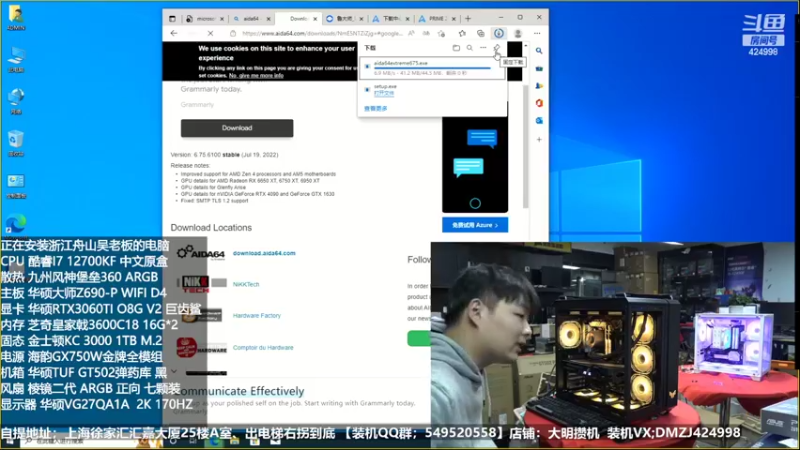Click the 免费试用 Azure ad button
This screenshot has height=450, width=800.
point(475,225)
